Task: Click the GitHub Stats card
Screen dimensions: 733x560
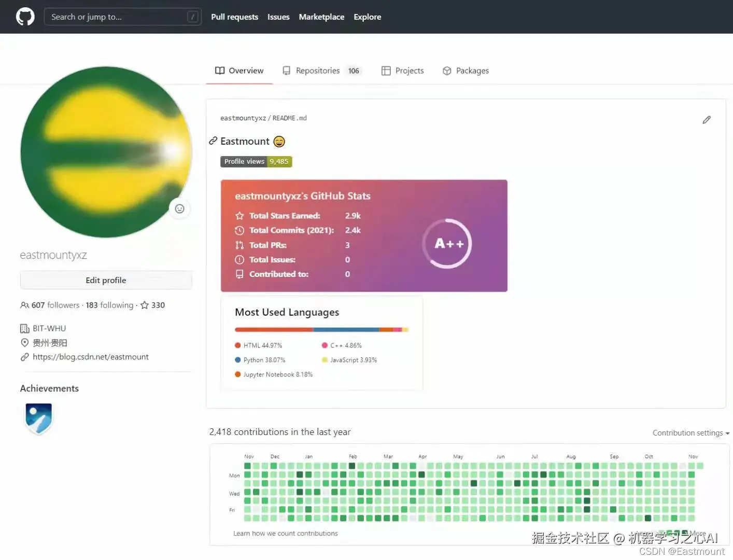Action: point(364,235)
